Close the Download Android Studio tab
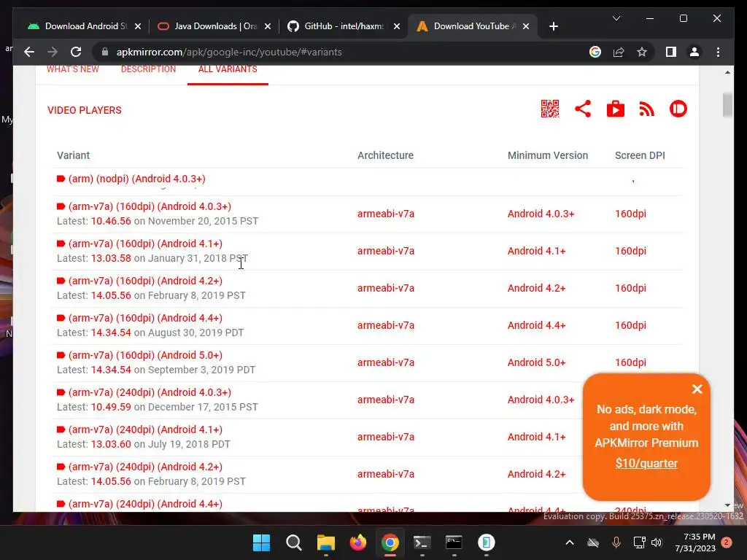747x560 pixels. 138,26
